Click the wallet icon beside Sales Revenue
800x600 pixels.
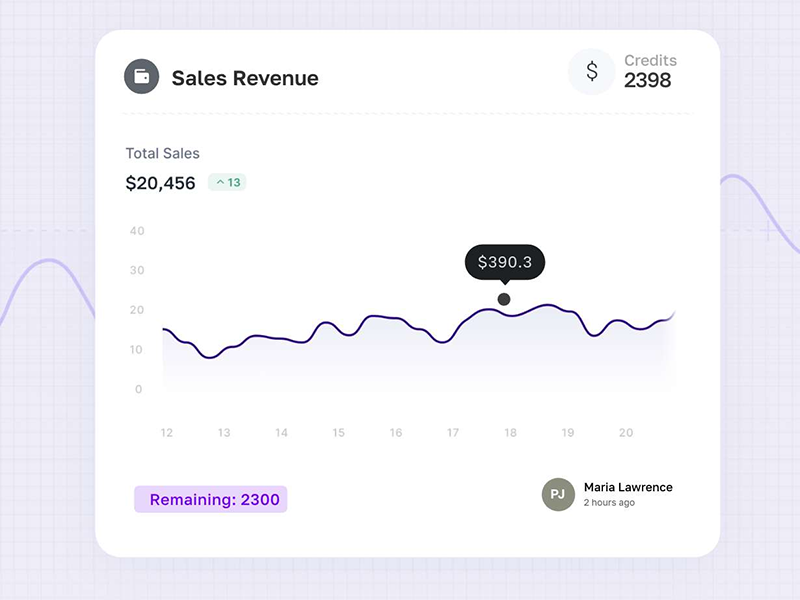141,77
